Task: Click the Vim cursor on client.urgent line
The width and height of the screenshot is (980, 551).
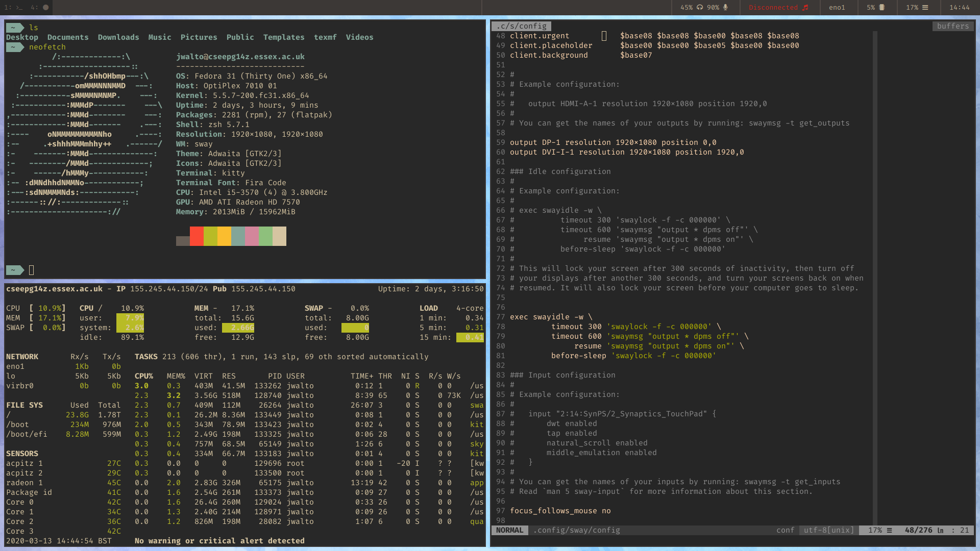Action: (604, 36)
